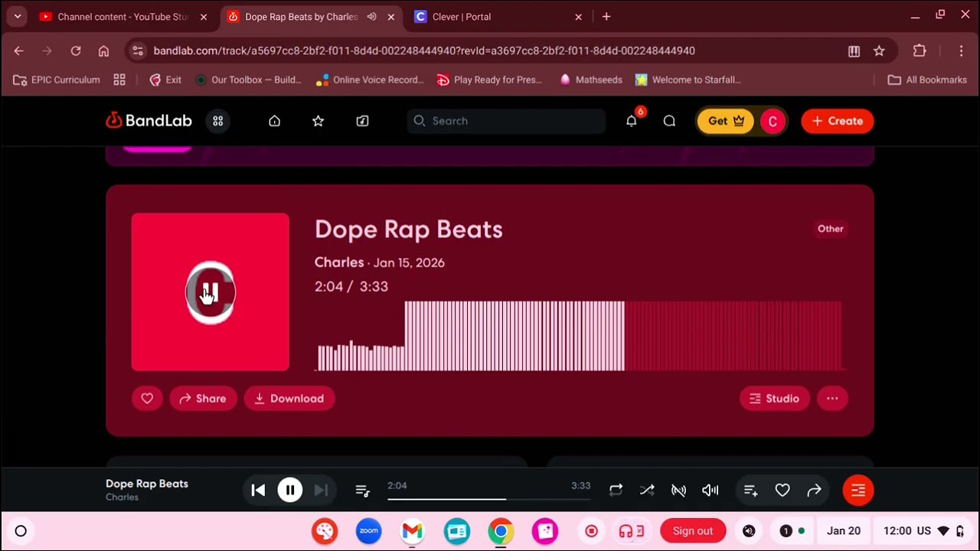Open the Create menu button
The height and width of the screenshot is (551, 980).
point(838,121)
